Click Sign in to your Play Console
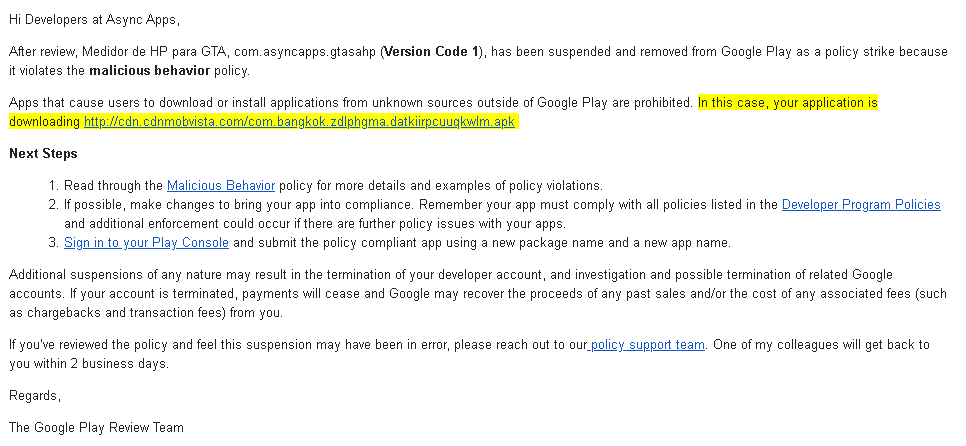The height and width of the screenshot is (446, 966). pos(147,243)
